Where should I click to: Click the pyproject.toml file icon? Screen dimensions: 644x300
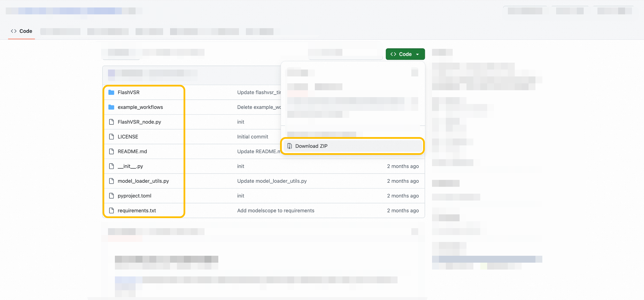[111, 196]
